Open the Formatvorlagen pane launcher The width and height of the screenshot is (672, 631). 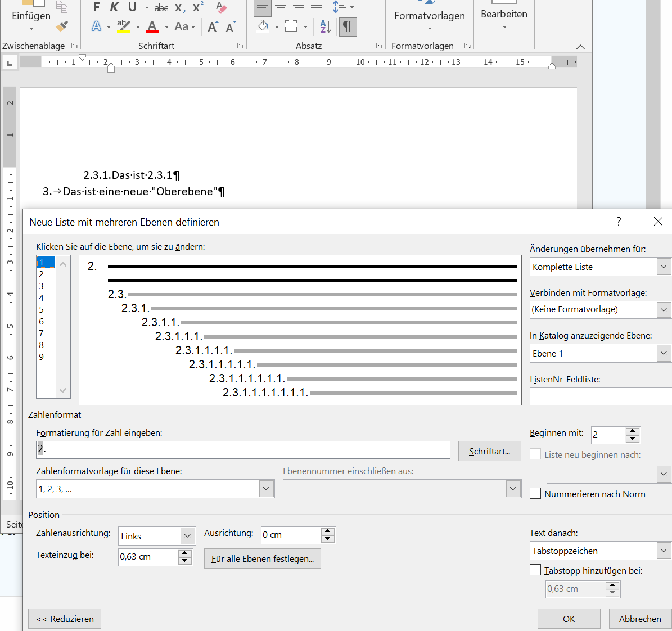(467, 46)
